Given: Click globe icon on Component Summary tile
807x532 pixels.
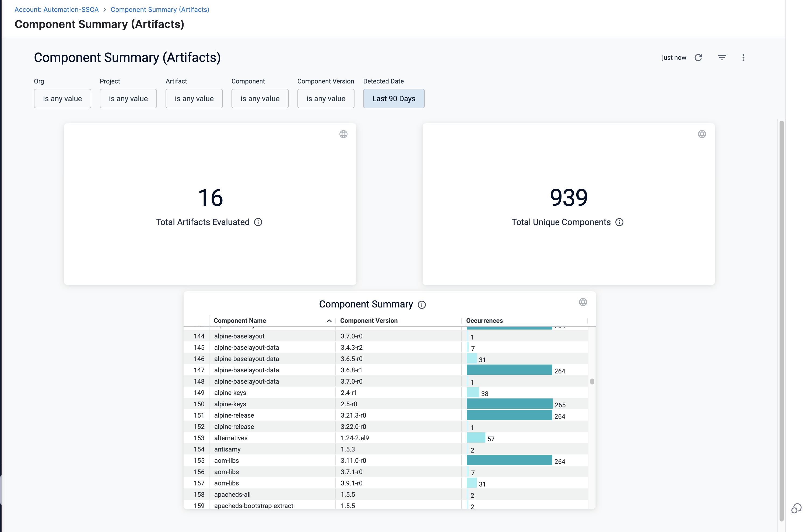Looking at the screenshot, I should pos(583,302).
